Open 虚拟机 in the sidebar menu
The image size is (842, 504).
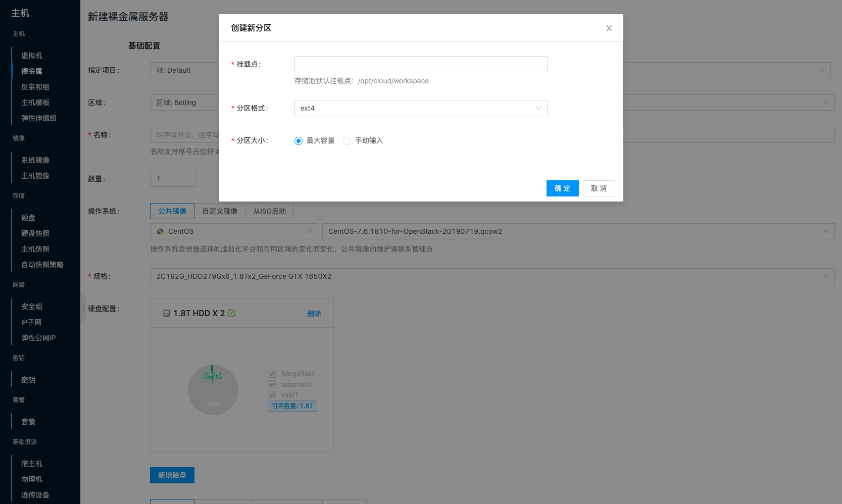pos(32,56)
